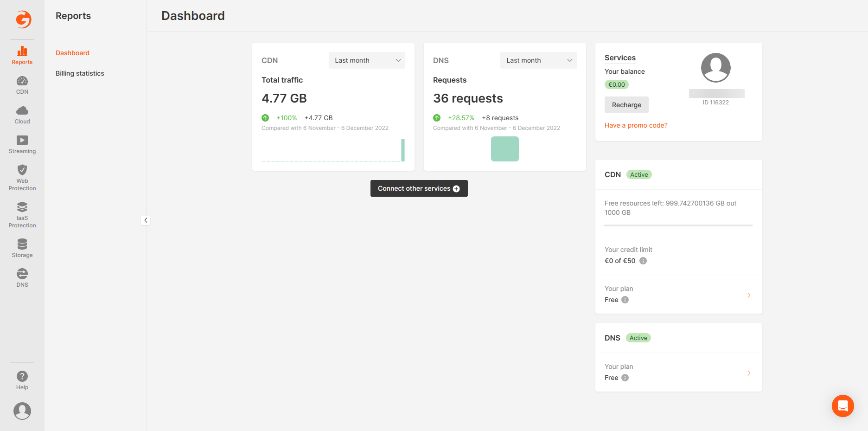Select the Billing statistics menu item
The height and width of the screenshot is (431, 868).
(x=80, y=73)
